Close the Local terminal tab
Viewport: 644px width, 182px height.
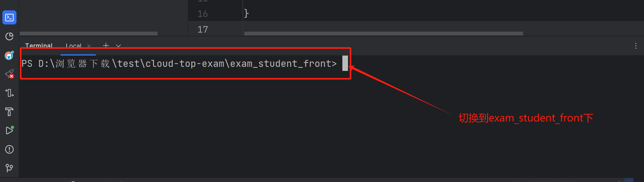click(x=89, y=46)
